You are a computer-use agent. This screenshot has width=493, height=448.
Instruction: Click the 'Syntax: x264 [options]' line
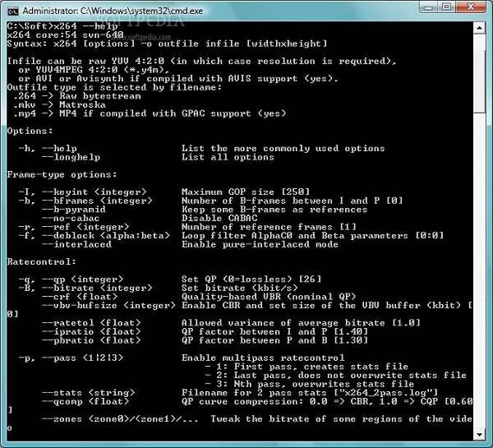167,44
